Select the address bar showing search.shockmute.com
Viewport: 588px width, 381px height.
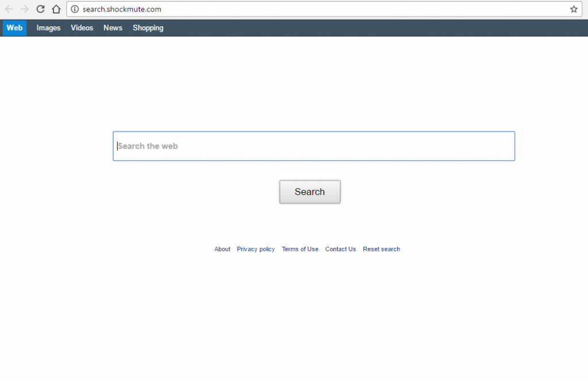click(x=324, y=9)
